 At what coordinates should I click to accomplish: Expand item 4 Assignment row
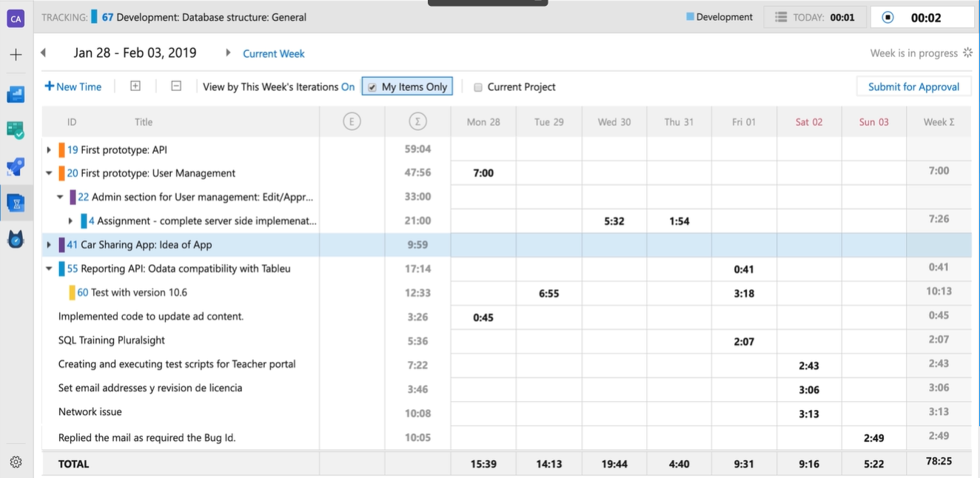(71, 221)
